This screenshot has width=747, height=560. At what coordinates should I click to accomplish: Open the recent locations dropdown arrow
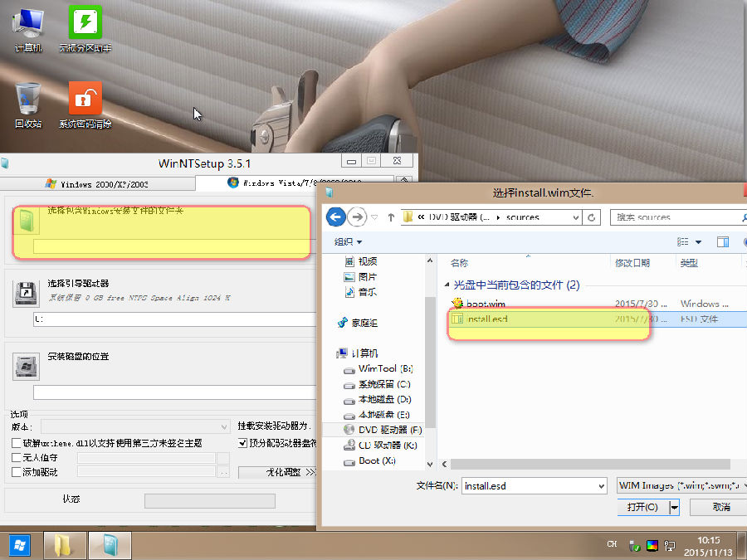374,217
